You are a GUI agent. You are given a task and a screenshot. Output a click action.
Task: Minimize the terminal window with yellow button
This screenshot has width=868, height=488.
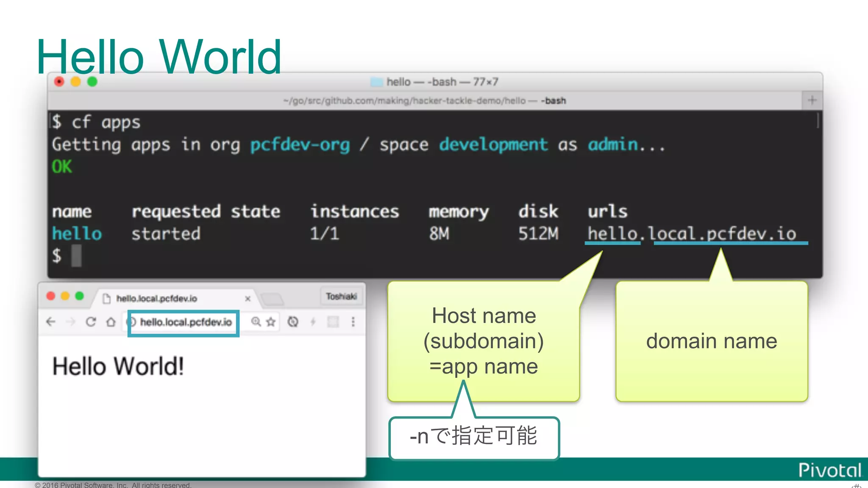[76, 81]
